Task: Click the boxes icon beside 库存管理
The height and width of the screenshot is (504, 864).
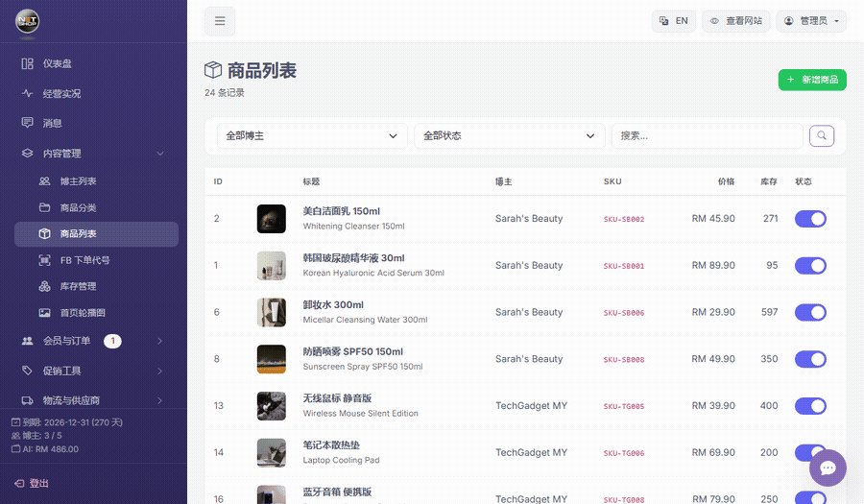Action: coord(44,286)
